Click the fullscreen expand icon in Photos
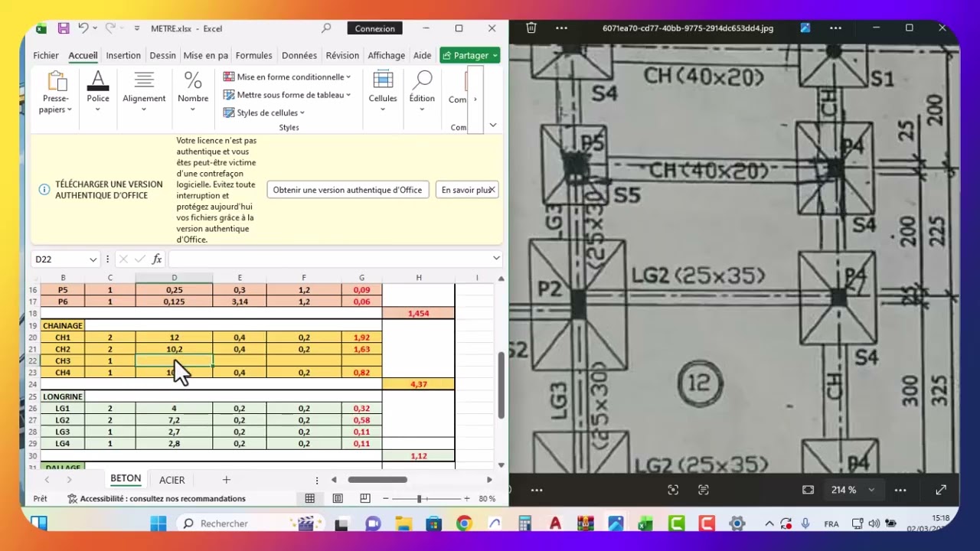Image resolution: width=980 pixels, height=551 pixels. [941, 490]
